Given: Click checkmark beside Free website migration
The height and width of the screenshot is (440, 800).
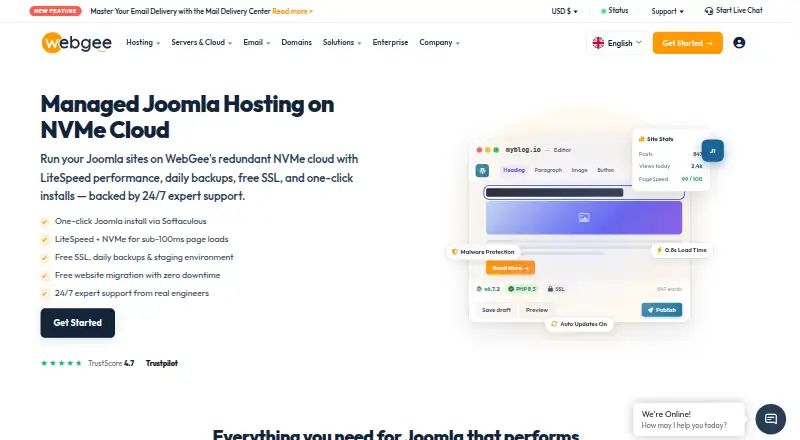Looking at the screenshot, I should 45,276.
